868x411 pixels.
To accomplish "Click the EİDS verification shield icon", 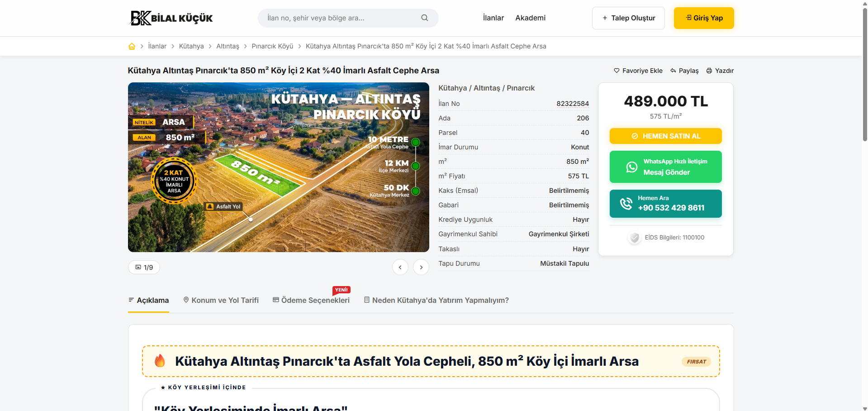I will click(635, 238).
